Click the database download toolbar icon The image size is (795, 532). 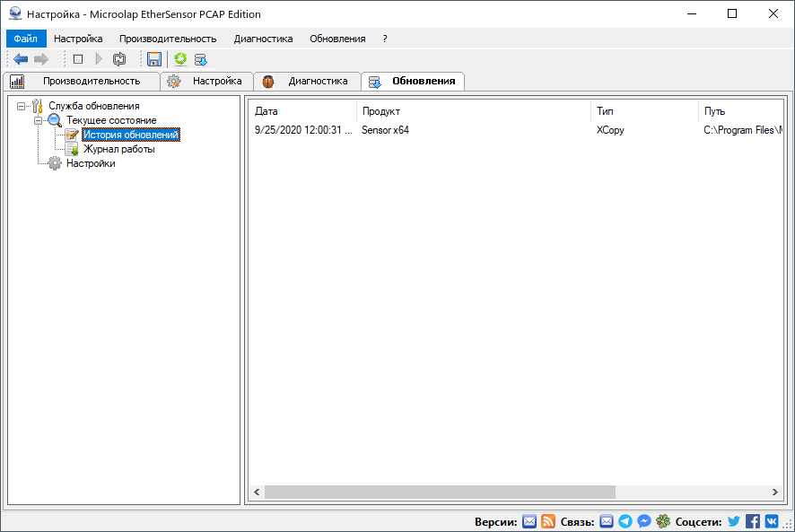201,59
